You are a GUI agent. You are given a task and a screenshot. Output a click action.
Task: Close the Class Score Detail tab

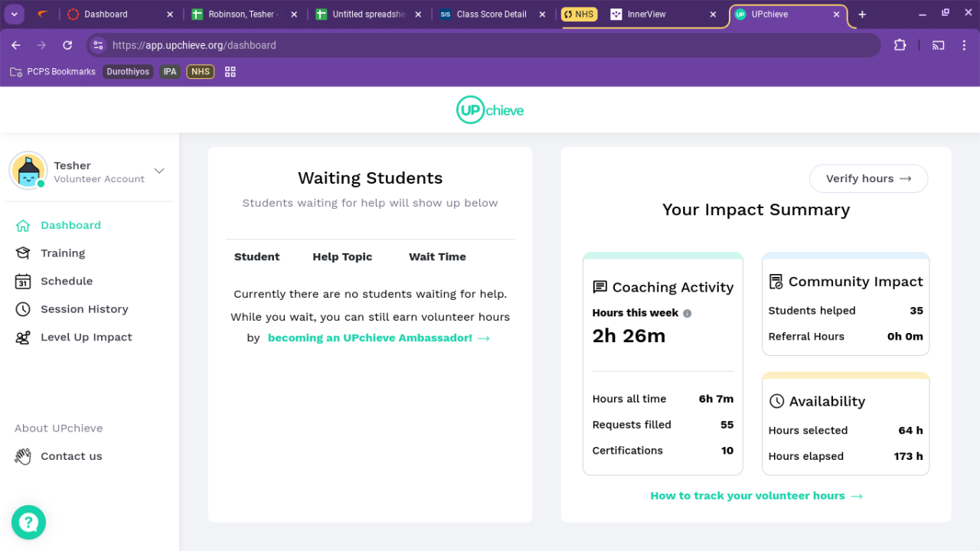[x=542, y=15]
